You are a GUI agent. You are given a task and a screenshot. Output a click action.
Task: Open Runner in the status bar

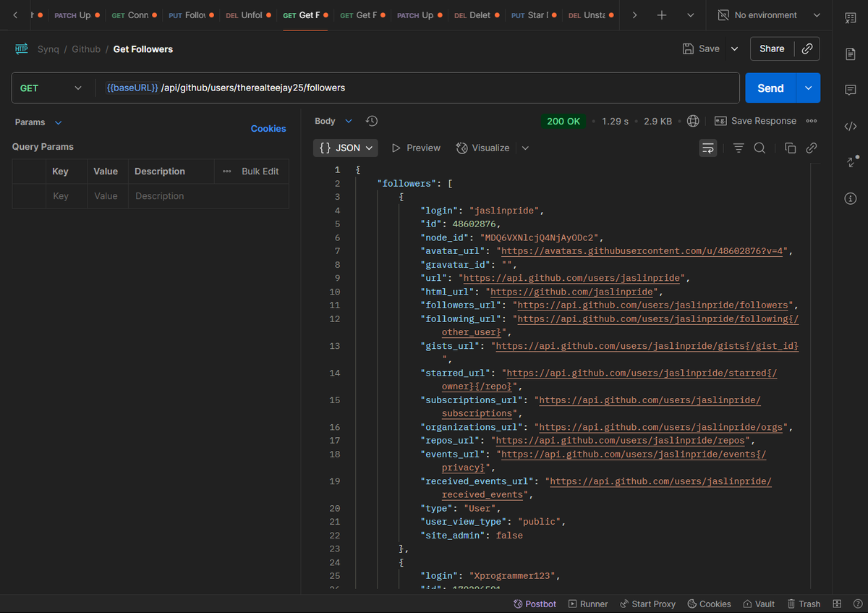[x=588, y=604]
